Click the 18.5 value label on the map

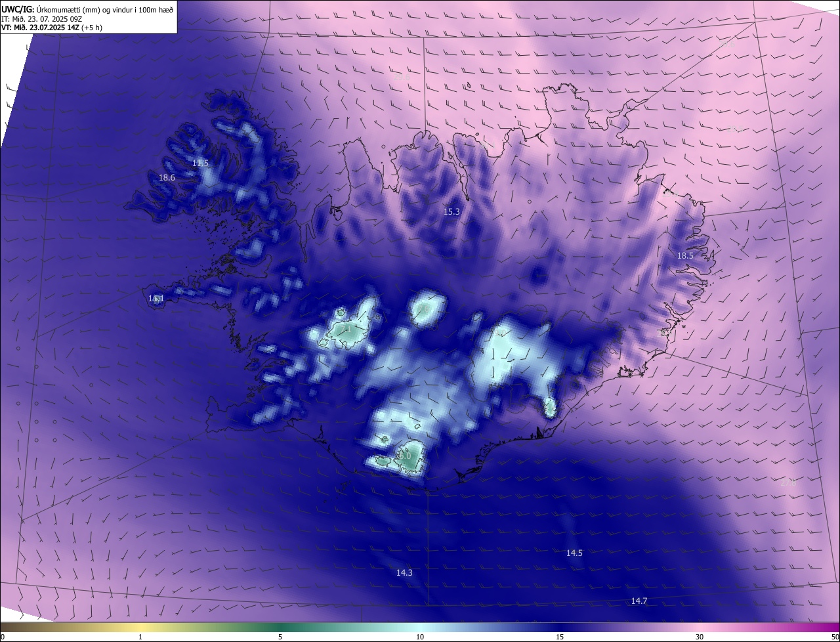click(x=685, y=255)
